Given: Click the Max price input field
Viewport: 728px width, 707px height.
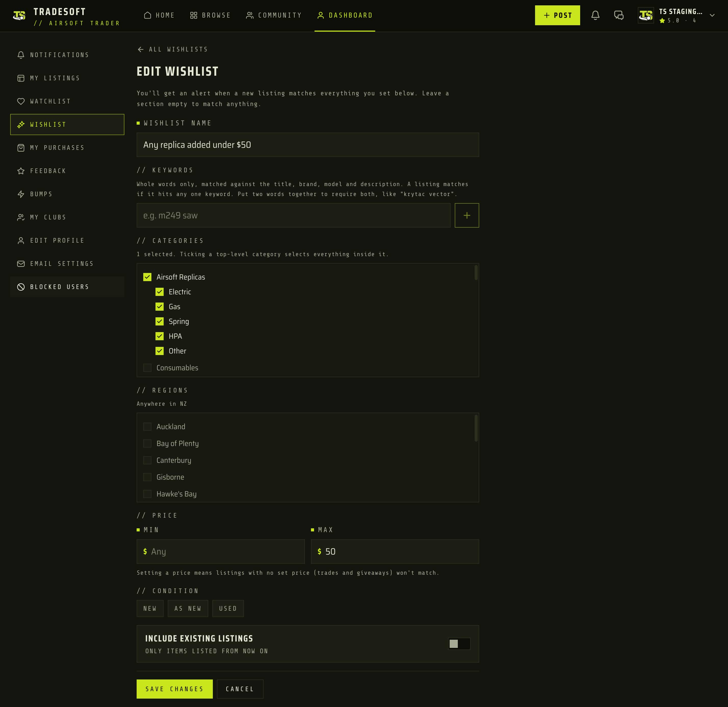Looking at the screenshot, I should [395, 552].
